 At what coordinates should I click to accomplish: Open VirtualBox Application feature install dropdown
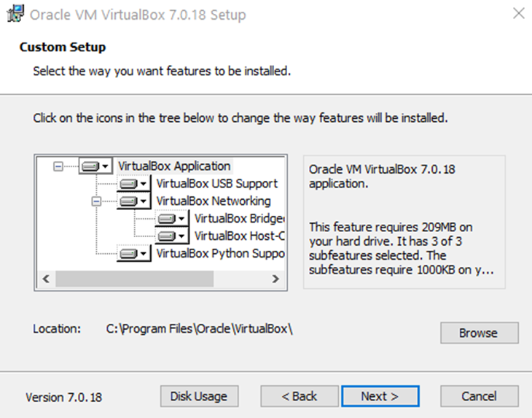coord(95,166)
